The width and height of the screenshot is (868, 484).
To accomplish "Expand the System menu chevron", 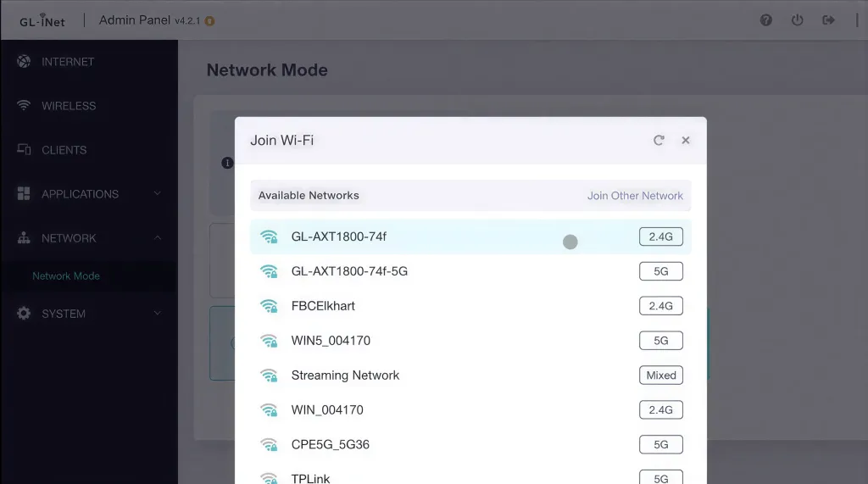I will click(157, 313).
